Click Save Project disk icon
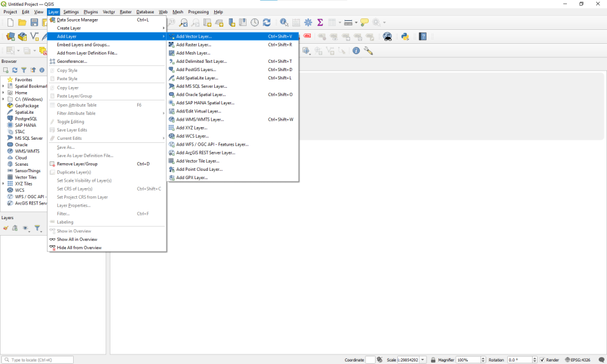Viewport: 607px width, 364px height. [34, 22]
